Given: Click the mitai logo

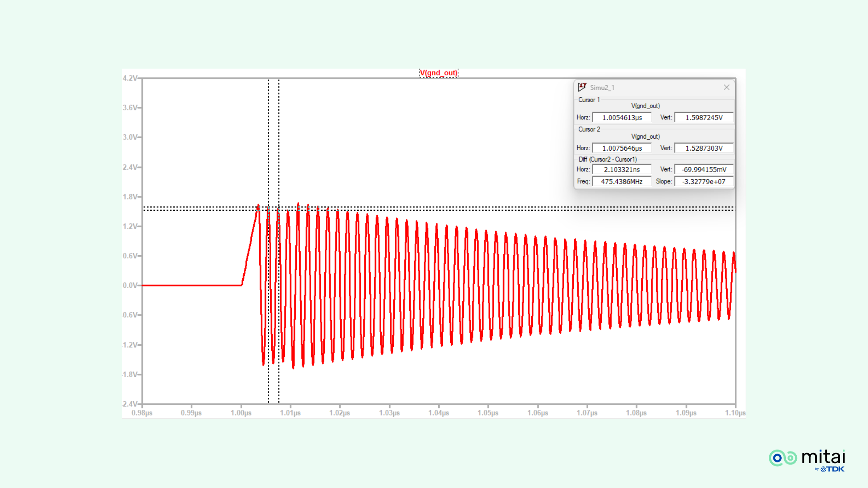Looking at the screenshot, I should point(807,458).
